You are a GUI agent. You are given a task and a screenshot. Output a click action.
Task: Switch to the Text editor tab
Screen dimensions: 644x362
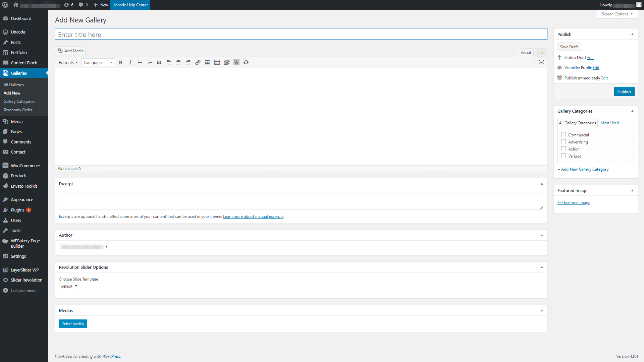click(541, 53)
